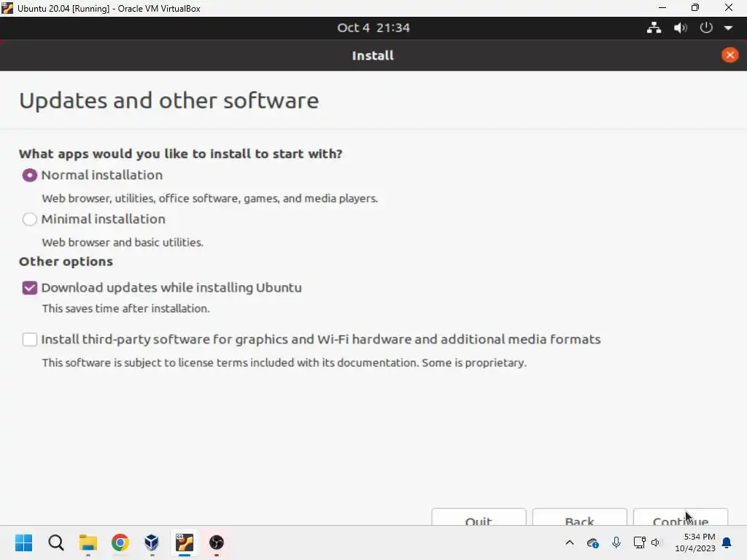This screenshot has height=560, width=747.
Task: Open the Ubuntu network status icon
Action: 654,28
